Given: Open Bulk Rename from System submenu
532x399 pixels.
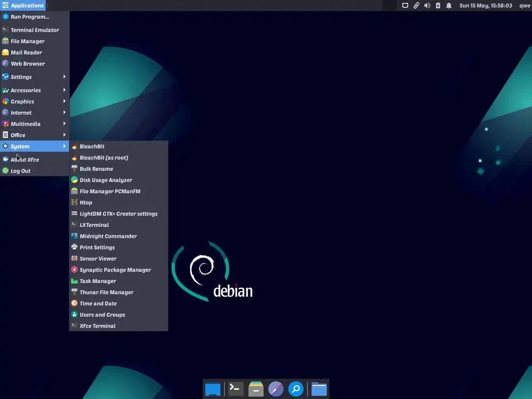Looking at the screenshot, I should coord(118,169).
